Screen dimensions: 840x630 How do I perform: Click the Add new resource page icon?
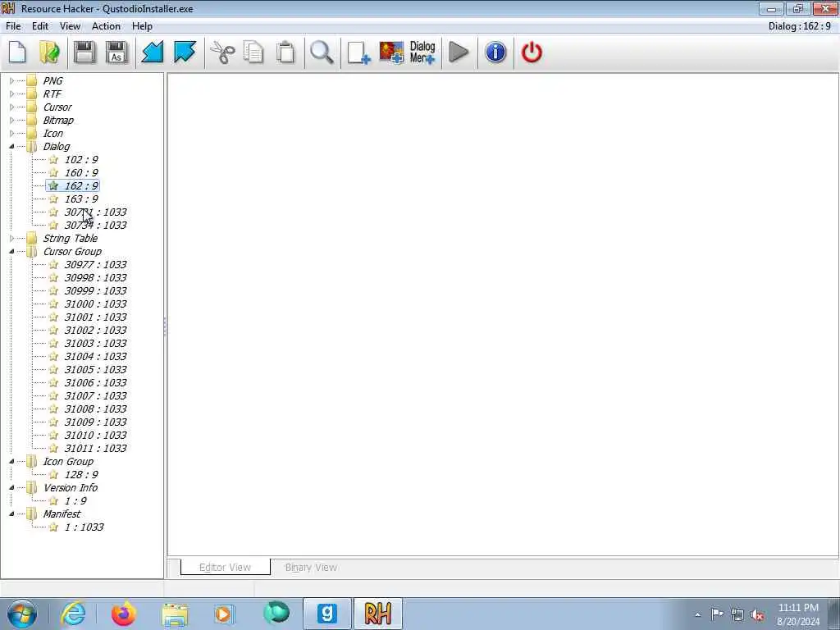click(358, 52)
